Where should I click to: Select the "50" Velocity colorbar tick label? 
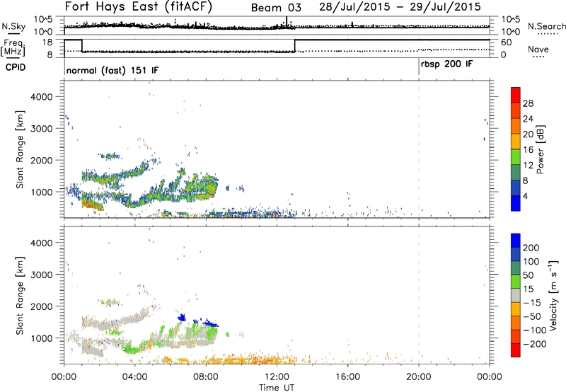click(x=528, y=275)
